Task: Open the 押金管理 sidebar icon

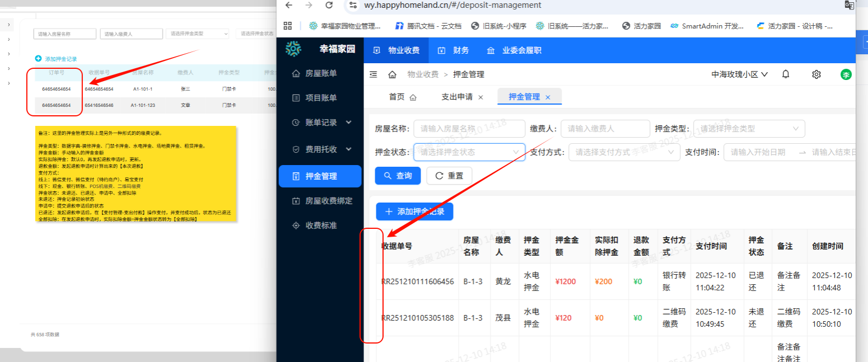Action: (320, 176)
